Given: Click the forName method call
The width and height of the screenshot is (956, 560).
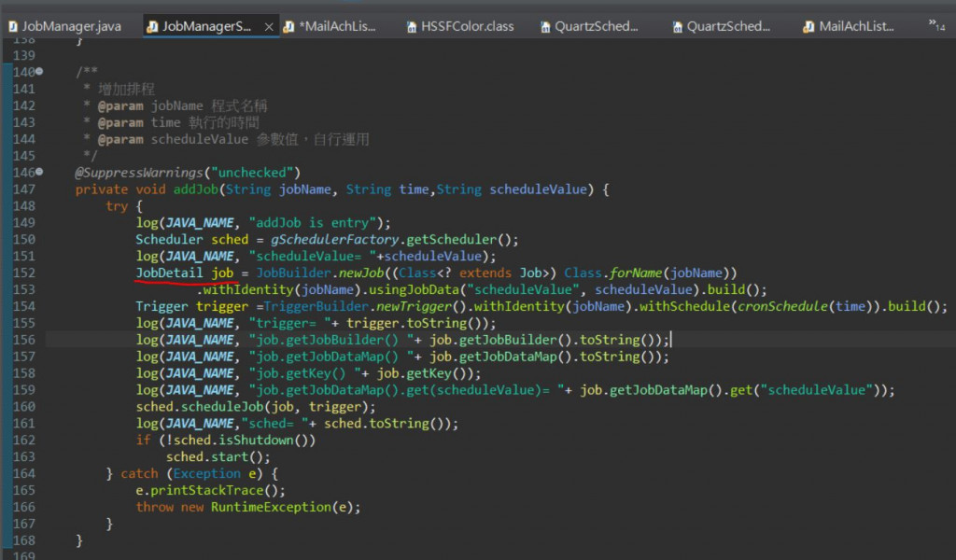Looking at the screenshot, I should pyautogui.click(x=635, y=273).
